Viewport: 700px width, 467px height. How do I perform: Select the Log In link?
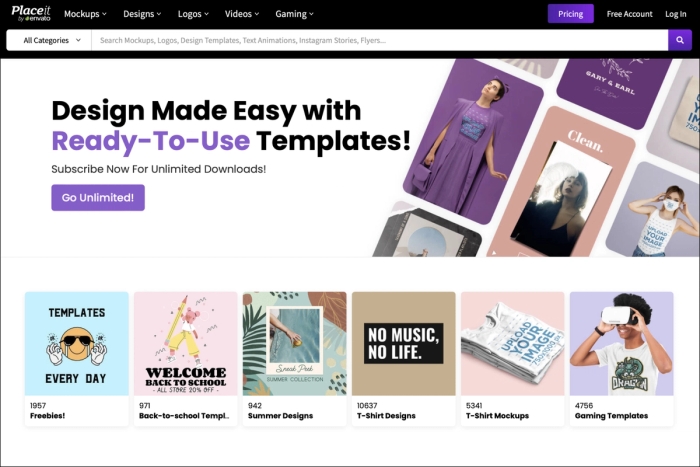coord(675,14)
